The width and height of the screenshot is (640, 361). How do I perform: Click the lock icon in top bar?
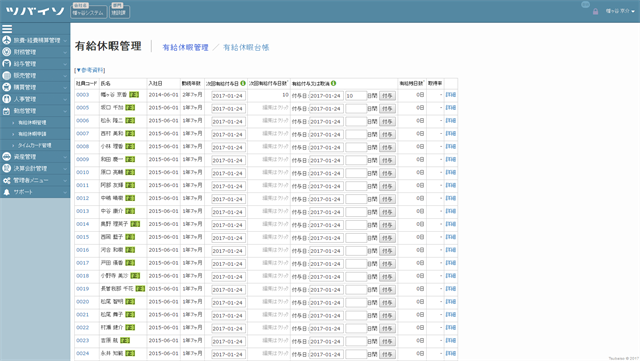(x=595, y=11)
